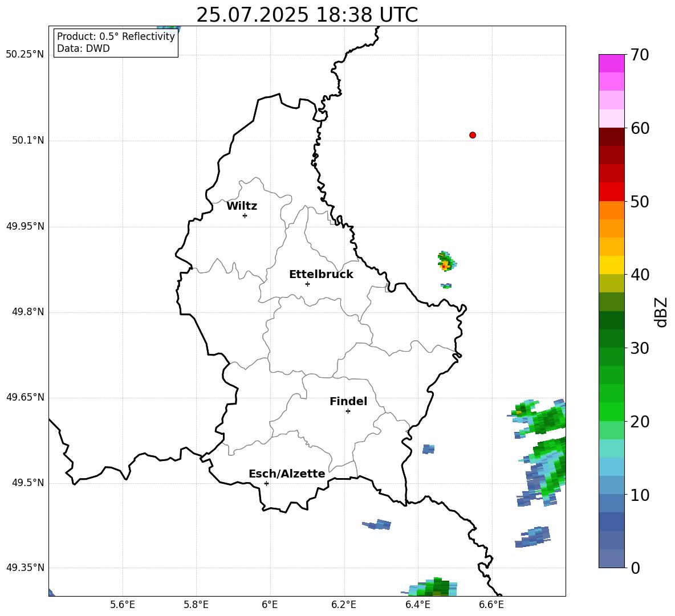The width and height of the screenshot is (675, 616).
Task: Click the Data: DWD text
Action: 83,48
